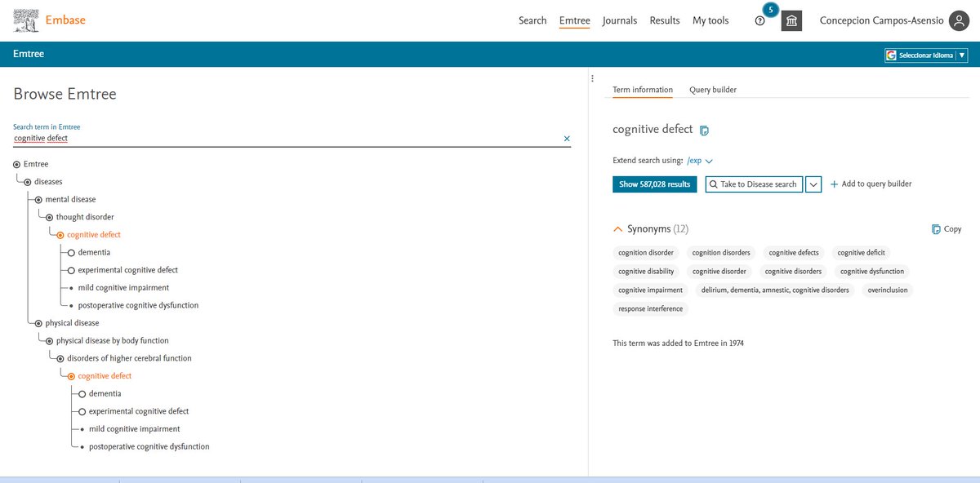Expand dementia under thought disorder branch
The height and width of the screenshot is (483, 980).
pyautogui.click(x=72, y=253)
